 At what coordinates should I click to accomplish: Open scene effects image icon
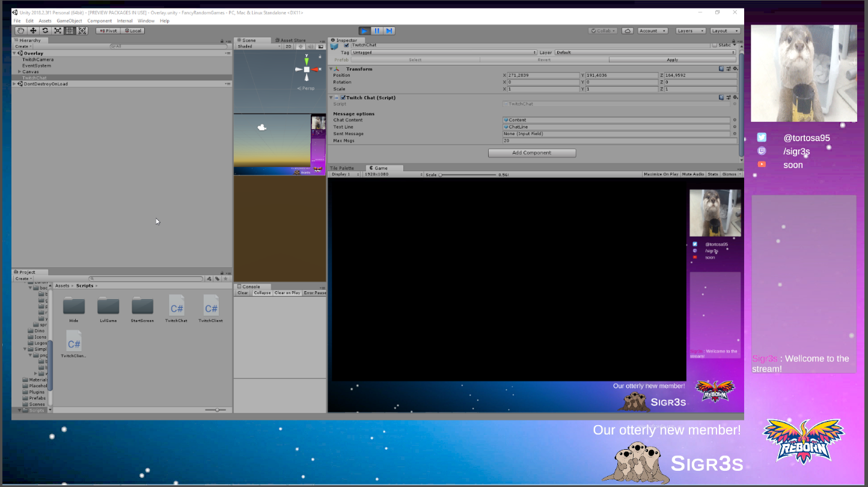(320, 46)
